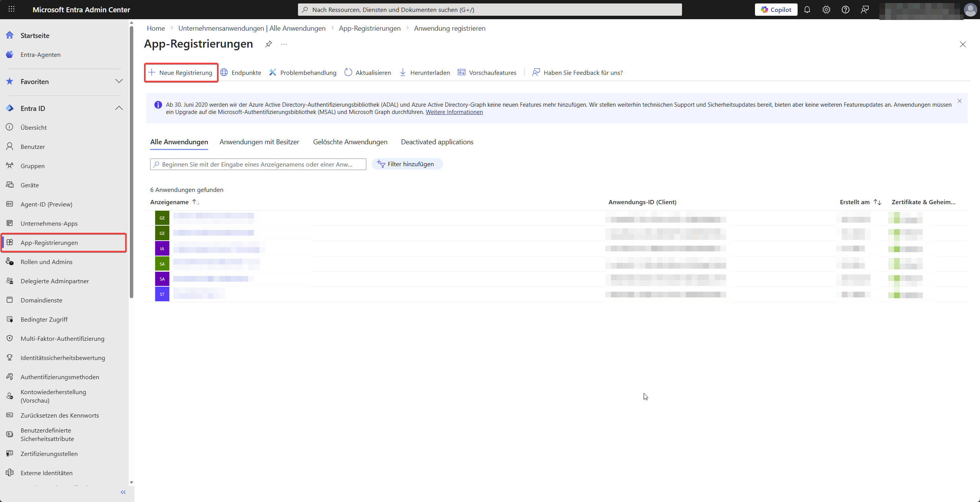Open Vorschaufeatures from the toolbar
Screen dimensions: 980x502
(x=487, y=73)
